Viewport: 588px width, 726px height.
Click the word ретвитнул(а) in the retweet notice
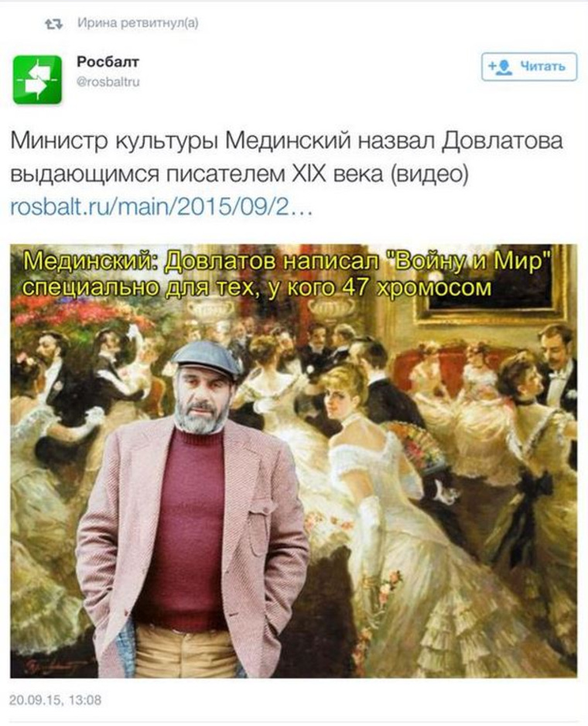pyautogui.click(x=159, y=22)
